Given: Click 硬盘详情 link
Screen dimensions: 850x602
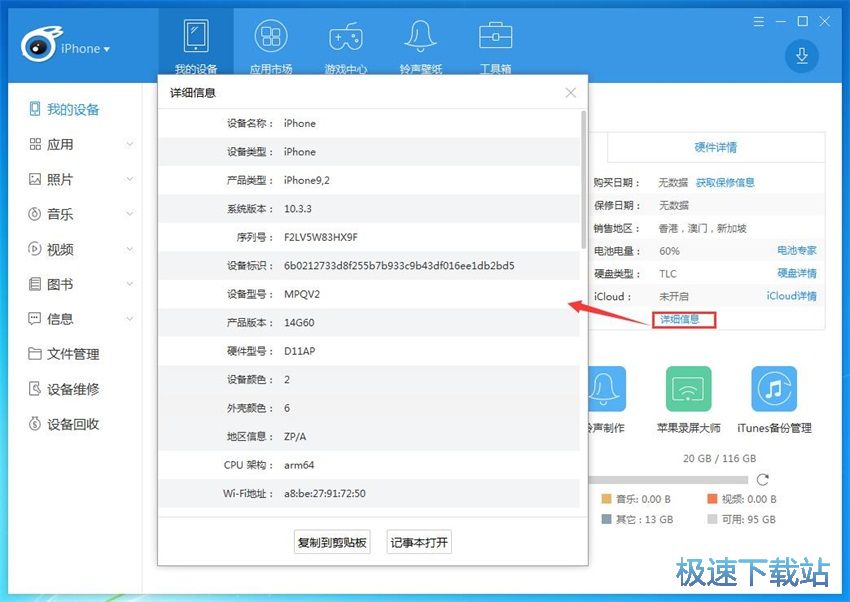Looking at the screenshot, I should (796, 273).
